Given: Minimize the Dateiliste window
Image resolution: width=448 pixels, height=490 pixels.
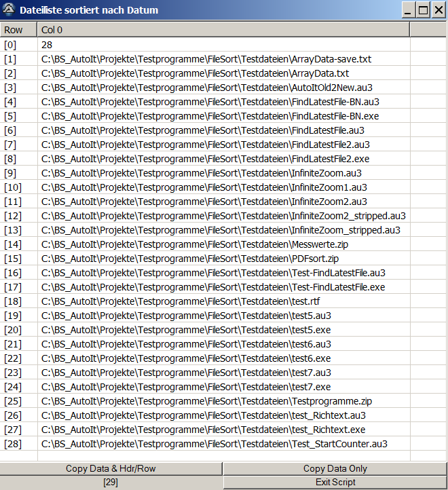Looking at the screenshot, I should (x=408, y=10).
